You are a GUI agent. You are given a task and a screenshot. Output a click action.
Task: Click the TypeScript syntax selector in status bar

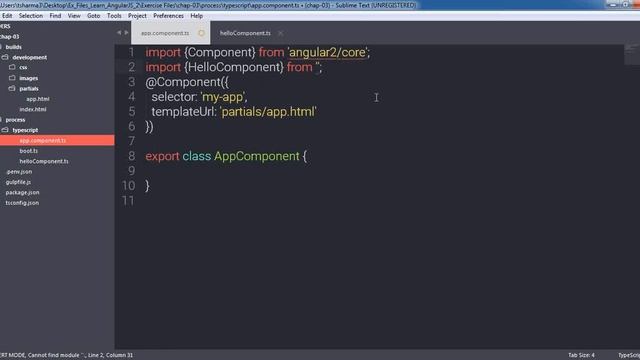pyautogui.click(x=629, y=355)
